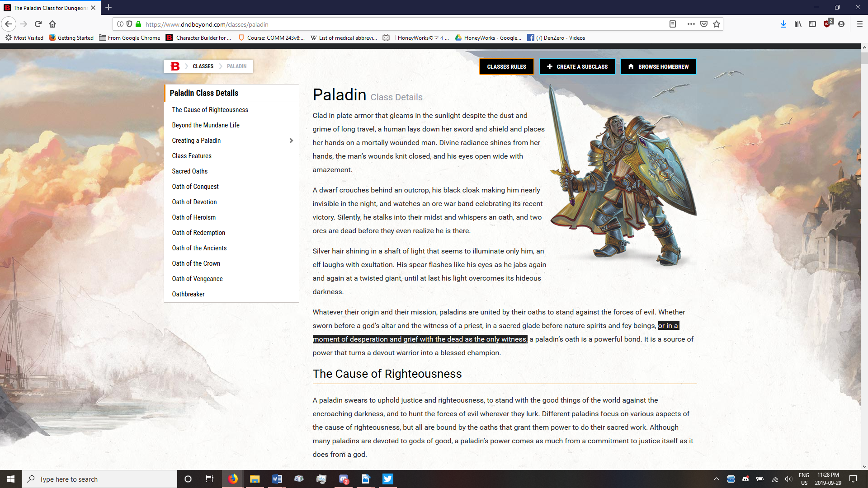The image size is (868, 488).
Task: Reload the current page
Action: (x=38, y=24)
